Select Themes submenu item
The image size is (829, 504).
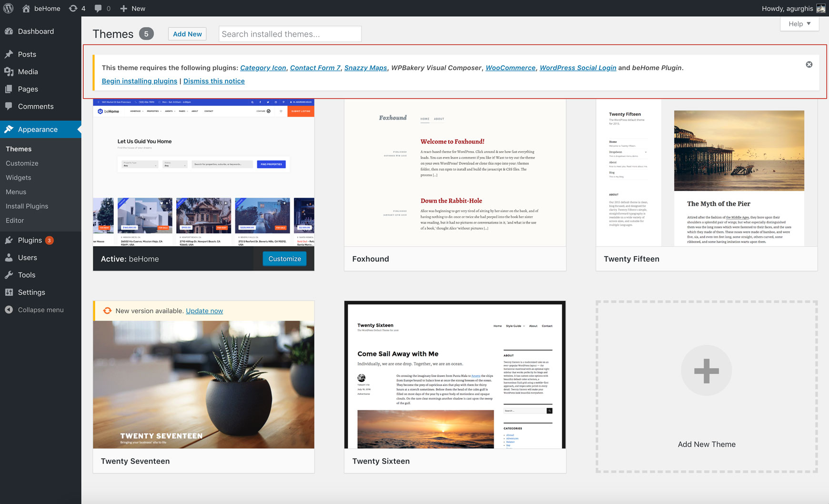click(x=19, y=149)
